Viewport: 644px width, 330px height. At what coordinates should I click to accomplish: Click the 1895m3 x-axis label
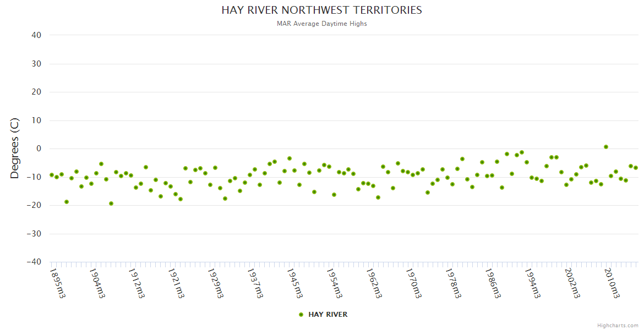58,283
